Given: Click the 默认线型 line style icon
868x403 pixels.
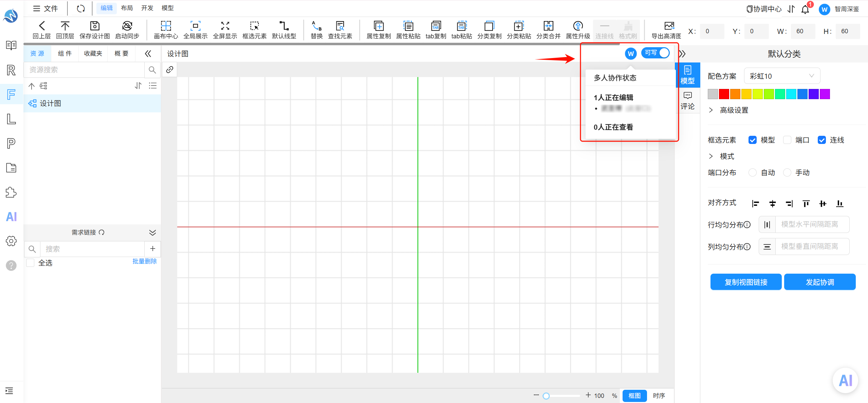Looking at the screenshot, I should point(284,26).
